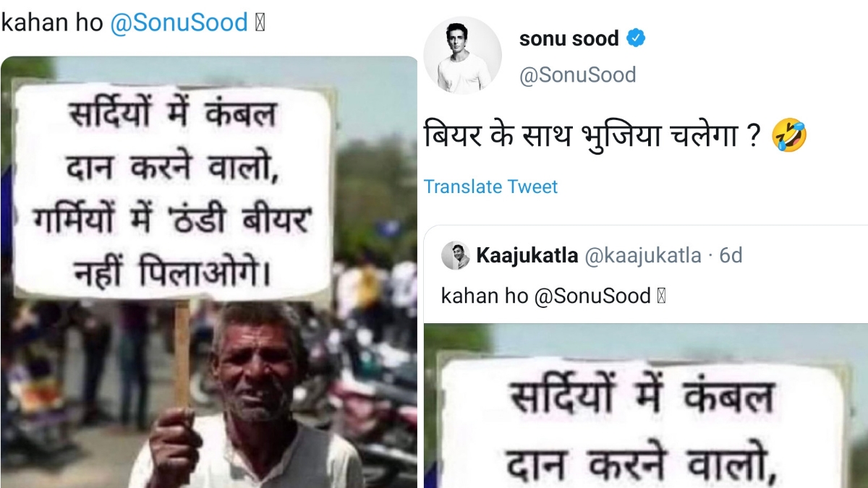Click the @kaajukatla handle in quoted tweet

tap(642, 255)
